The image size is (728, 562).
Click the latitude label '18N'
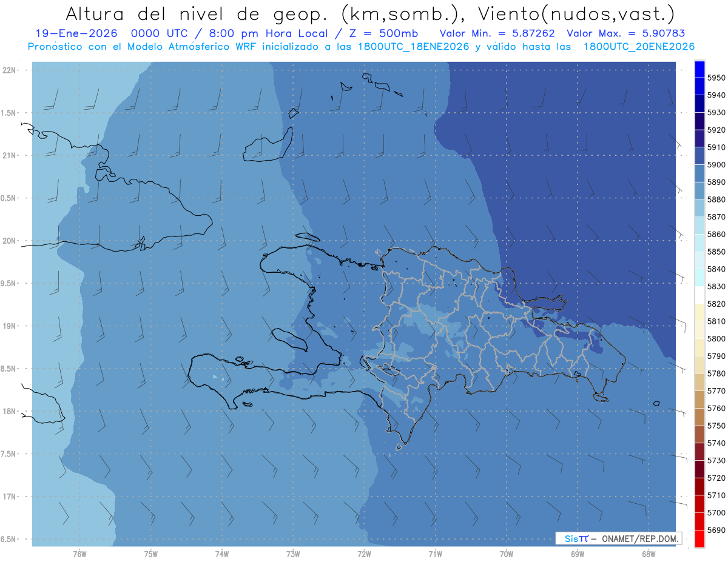point(10,412)
